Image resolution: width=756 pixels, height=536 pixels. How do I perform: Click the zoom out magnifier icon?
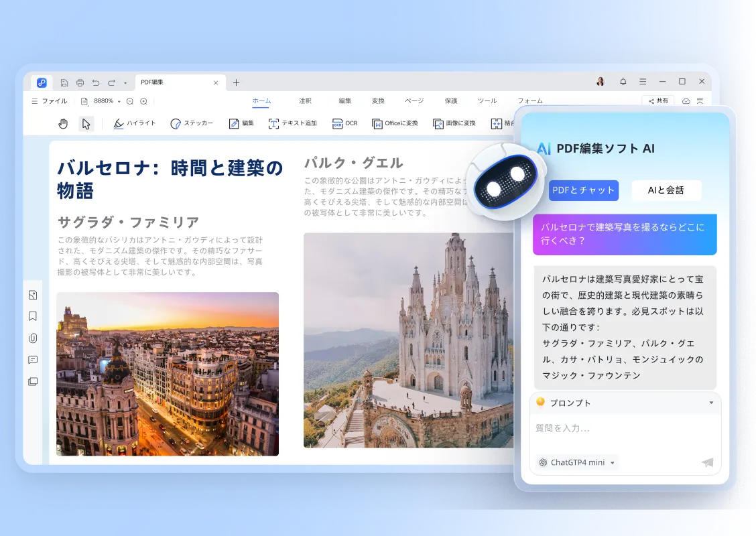click(130, 101)
